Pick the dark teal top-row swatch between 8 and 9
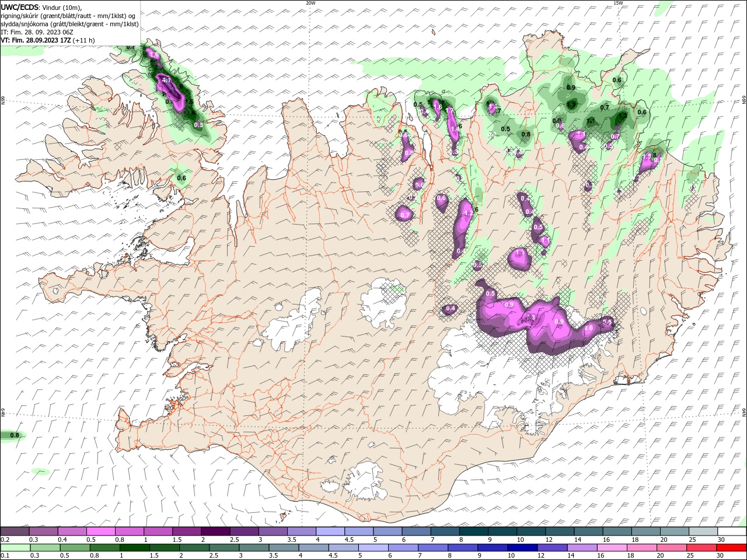Viewport: 747px width, 560px height. 473,531
